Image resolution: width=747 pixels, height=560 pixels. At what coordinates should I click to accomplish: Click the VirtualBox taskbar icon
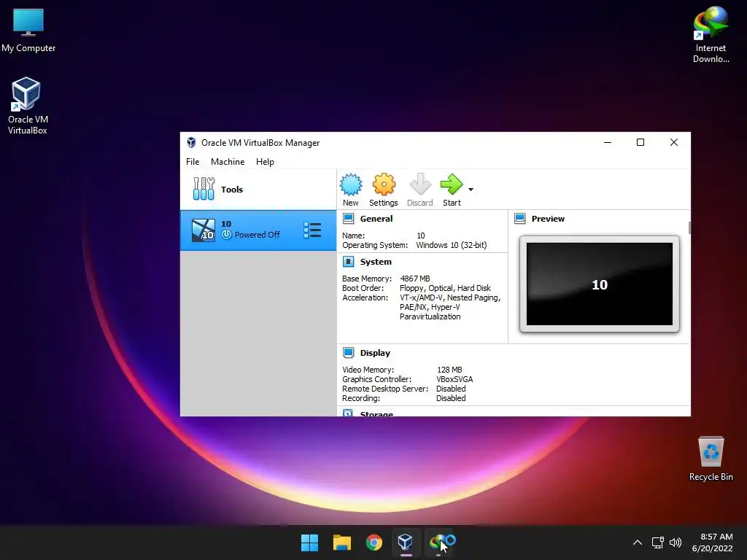tap(406, 542)
